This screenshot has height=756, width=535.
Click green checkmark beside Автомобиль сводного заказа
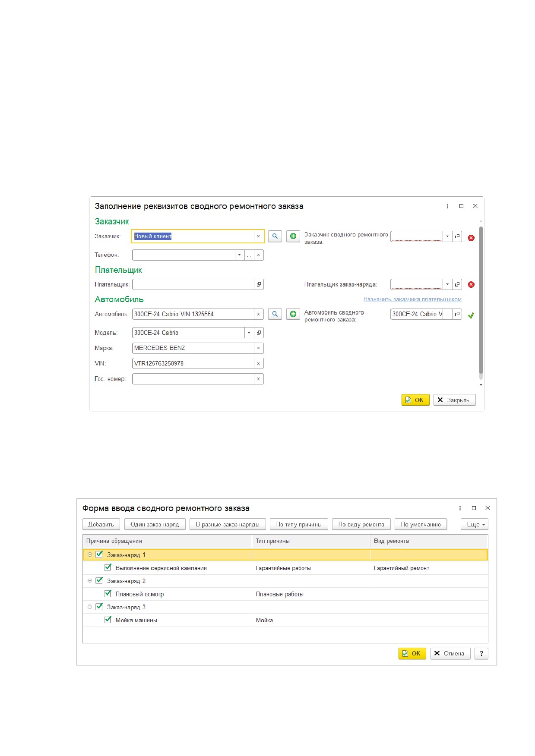click(471, 315)
